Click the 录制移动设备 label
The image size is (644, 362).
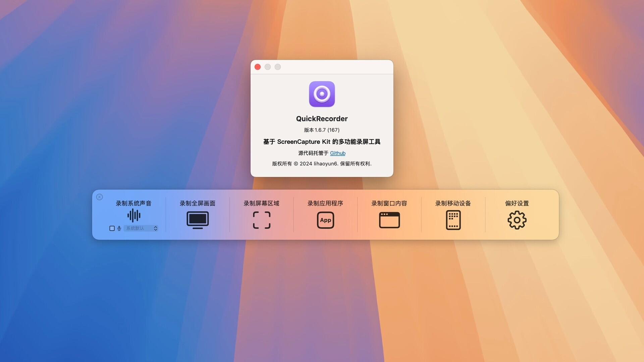(x=453, y=203)
